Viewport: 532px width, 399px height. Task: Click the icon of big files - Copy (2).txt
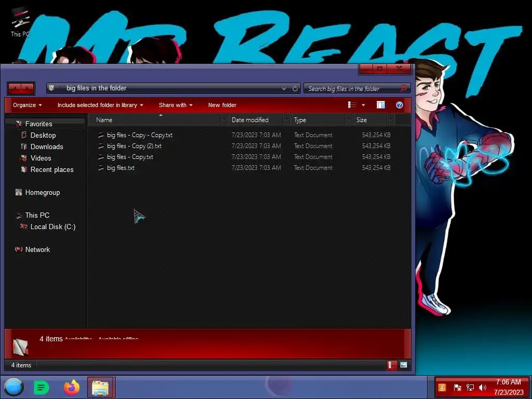101,146
